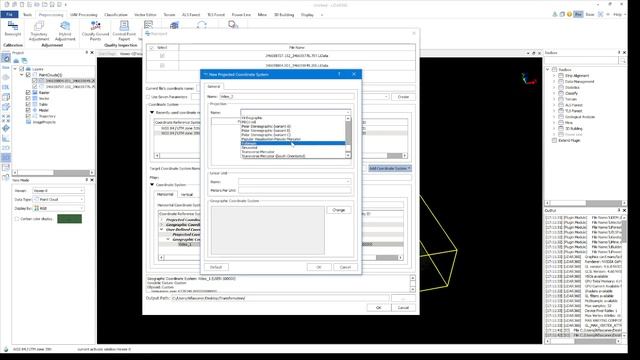Click the Terrain toolbox icon
640x360 pixels.
561,99
